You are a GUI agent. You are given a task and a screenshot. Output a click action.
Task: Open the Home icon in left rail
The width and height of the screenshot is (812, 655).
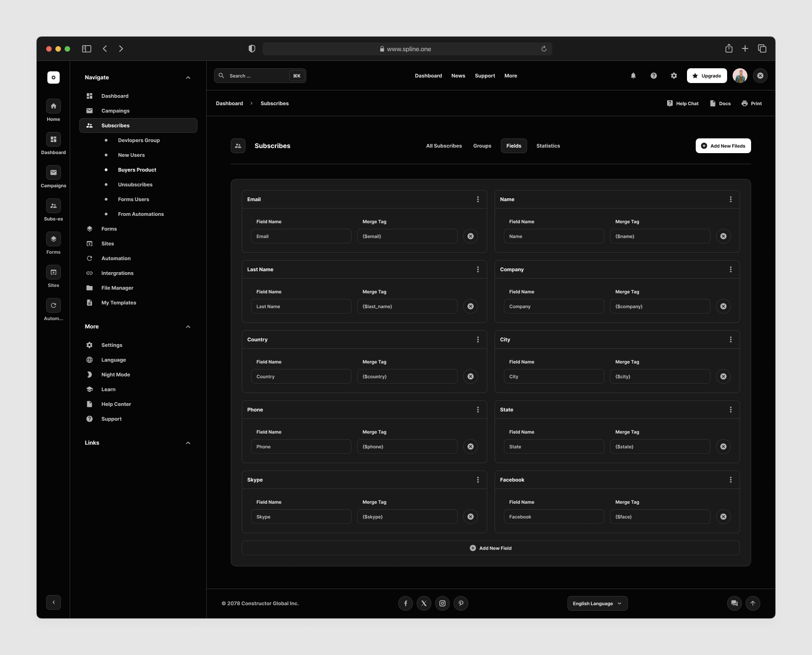54,106
